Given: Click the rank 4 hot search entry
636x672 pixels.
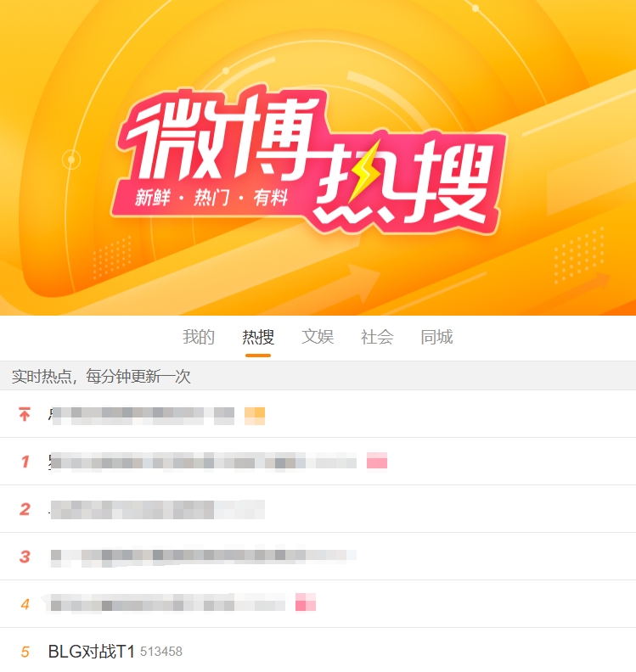Looking at the screenshot, I should click(166, 604).
